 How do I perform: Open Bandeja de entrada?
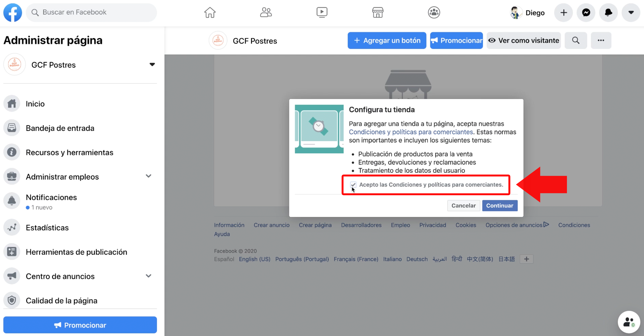[80, 128]
